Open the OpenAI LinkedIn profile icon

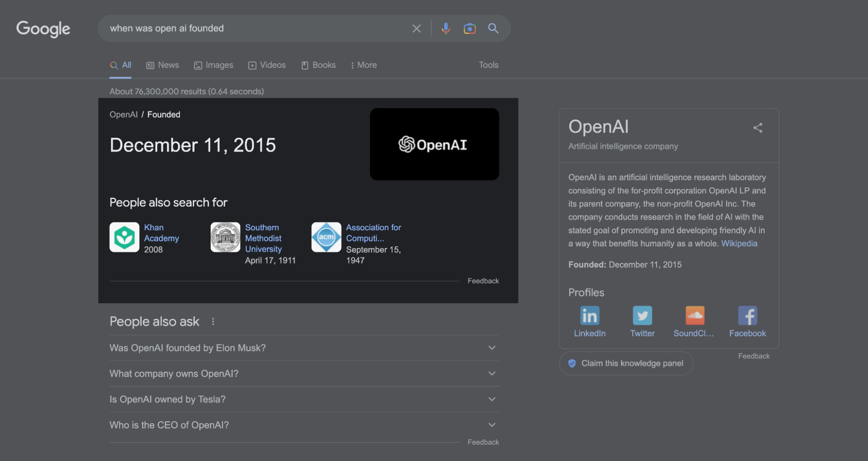(x=589, y=315)
